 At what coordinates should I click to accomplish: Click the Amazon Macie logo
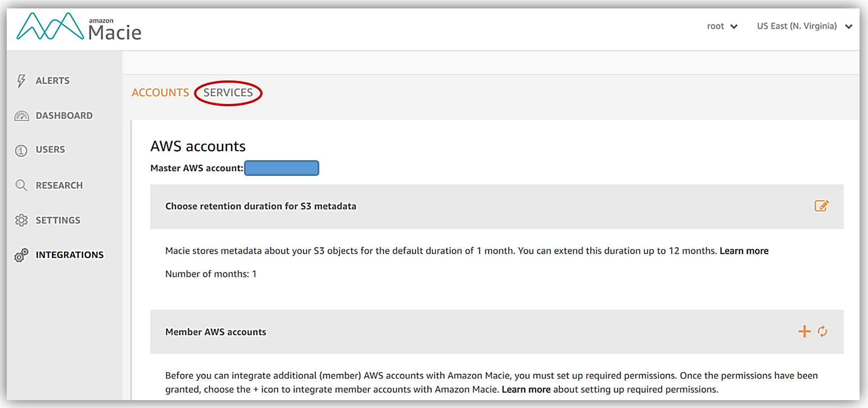point(79,27)
